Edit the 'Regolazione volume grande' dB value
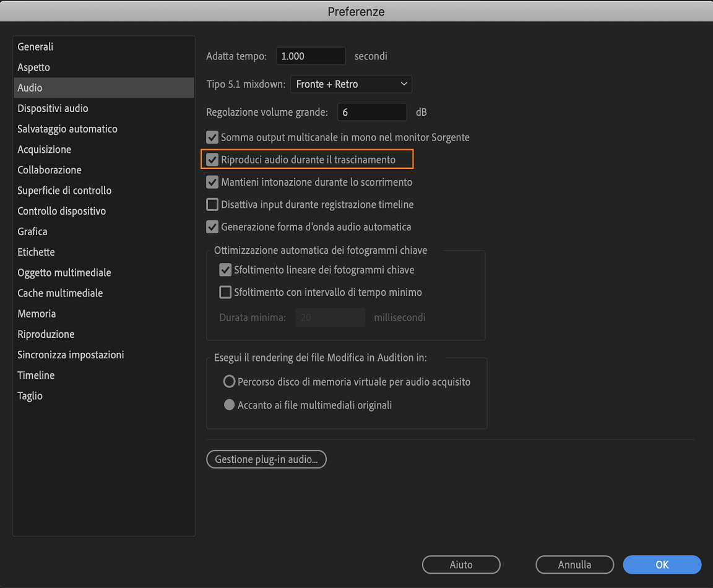 point(371,112)
